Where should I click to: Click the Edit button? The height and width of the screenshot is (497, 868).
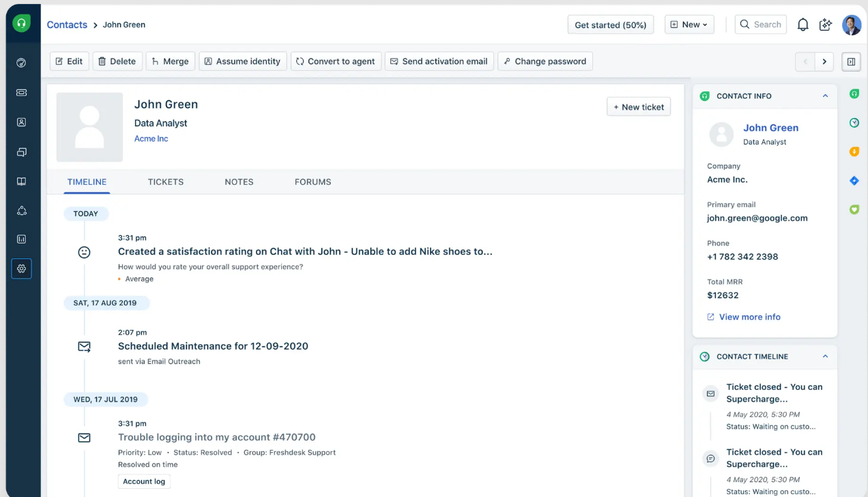click(69, 61)
